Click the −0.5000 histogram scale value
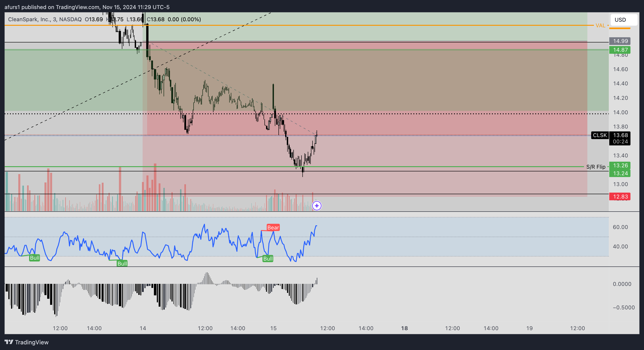Image resolution: width=644 pixels, height=350 pixels. (x=623, y=308)
